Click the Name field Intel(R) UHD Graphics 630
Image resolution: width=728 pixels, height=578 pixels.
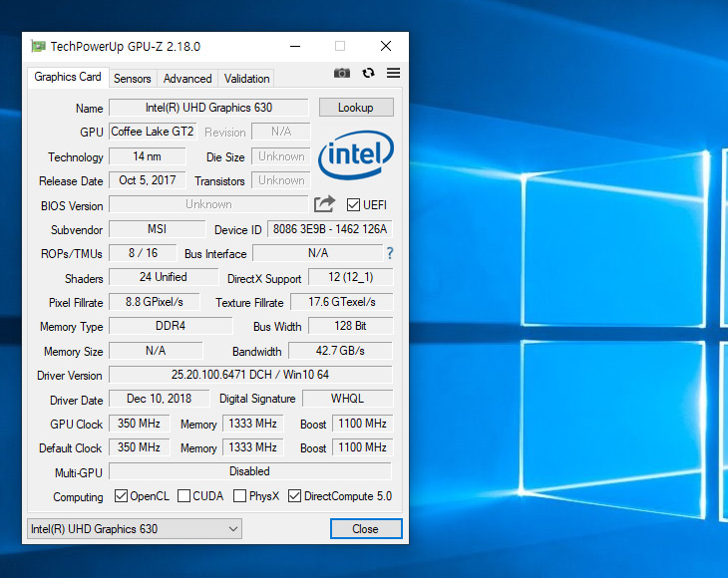point(208,108)
